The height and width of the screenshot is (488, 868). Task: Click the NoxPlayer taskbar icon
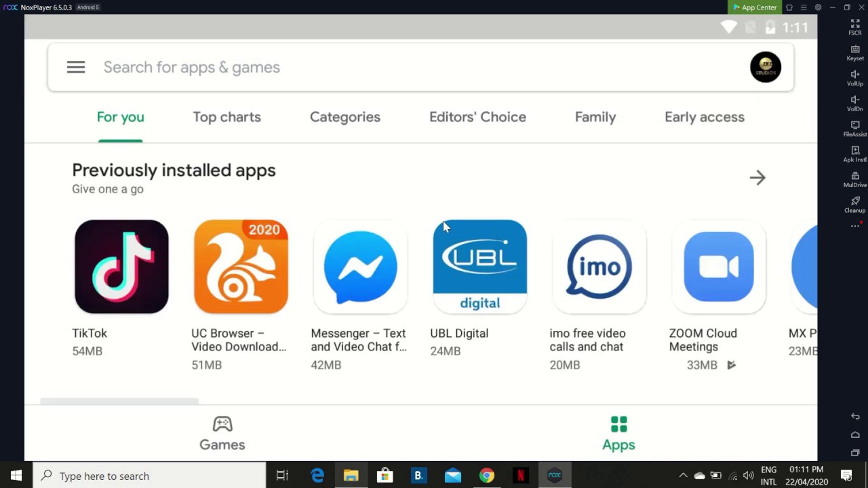pyautogui.click(x=555, y=476)
